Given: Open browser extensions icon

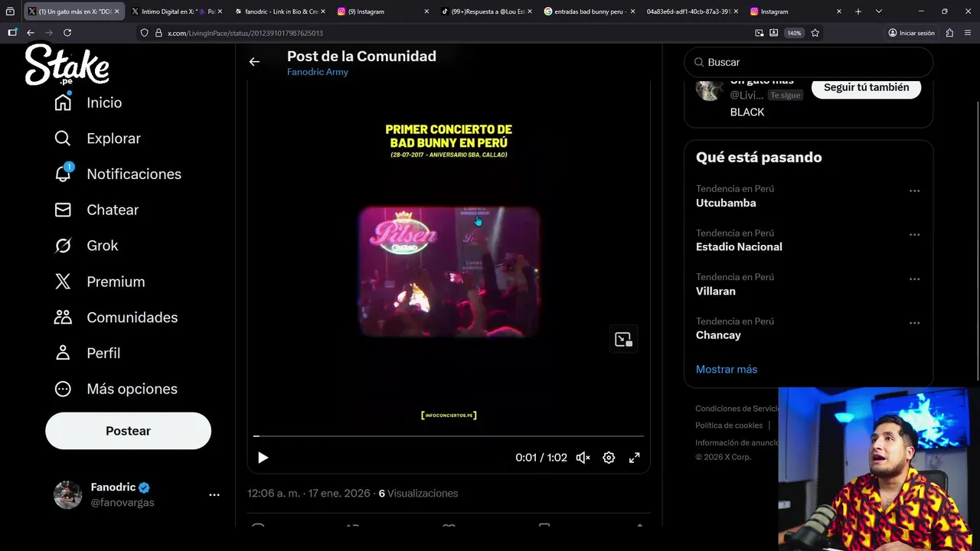Looking at the screenshot, I should (949, 33).
